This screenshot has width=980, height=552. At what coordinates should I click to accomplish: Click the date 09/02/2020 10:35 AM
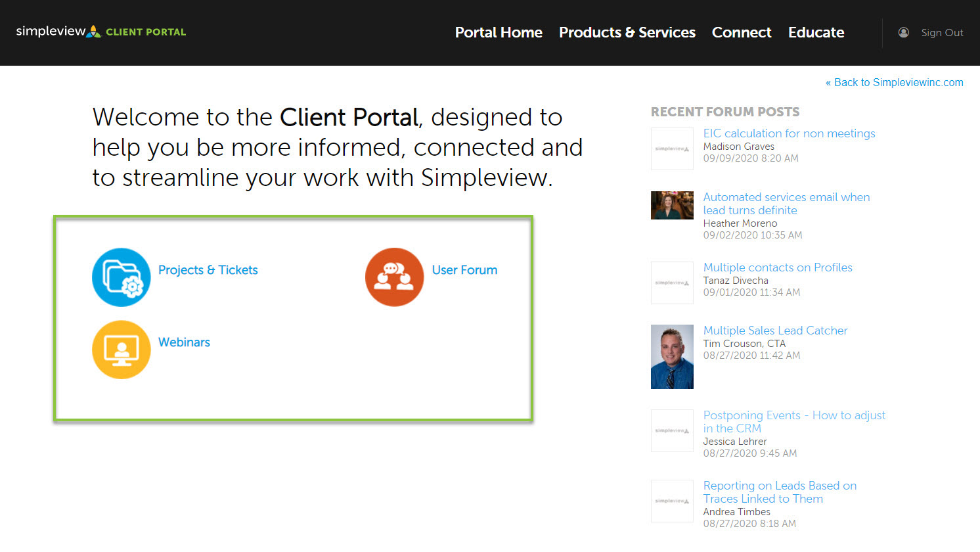pos(753,235)
